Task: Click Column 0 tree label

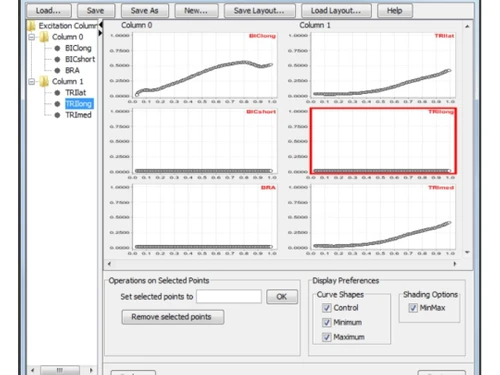Action: pos(68,37)
